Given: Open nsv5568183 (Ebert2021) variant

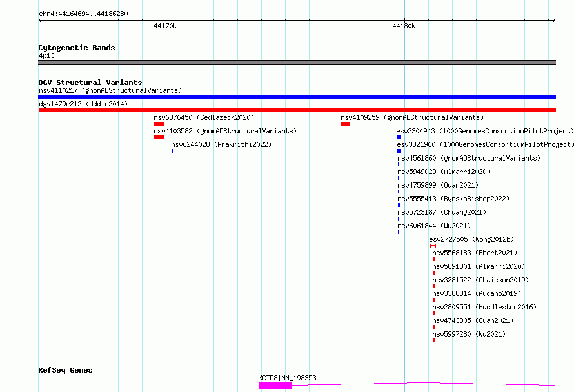Looking at the screenshot, I should [x=475, y=253].
